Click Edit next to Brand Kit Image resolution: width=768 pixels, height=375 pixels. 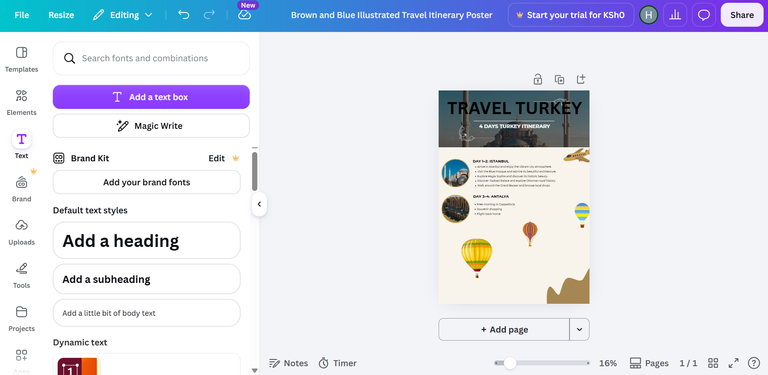click(216, 158)
